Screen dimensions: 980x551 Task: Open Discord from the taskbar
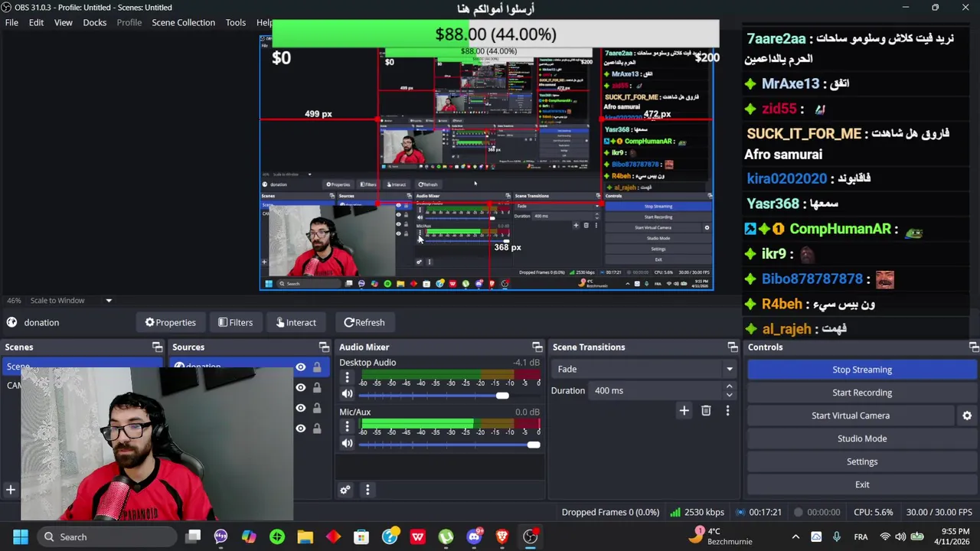(x=474, y=536)
